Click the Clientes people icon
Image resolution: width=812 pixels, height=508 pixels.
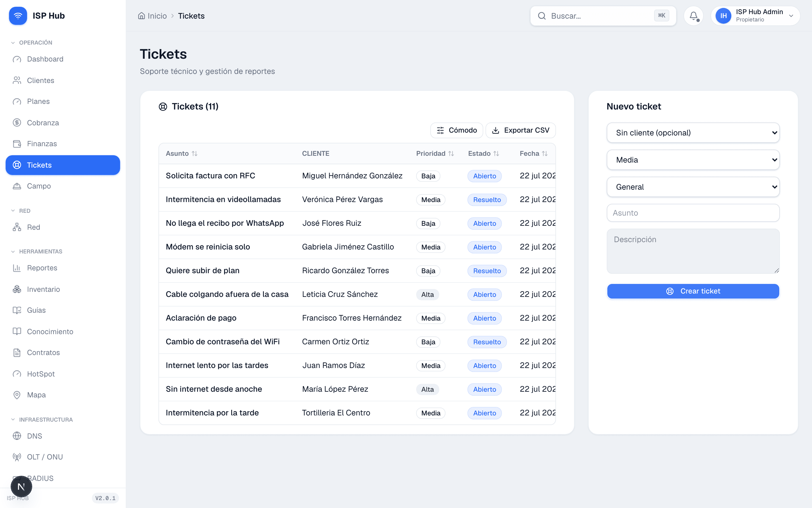point(17,80)
